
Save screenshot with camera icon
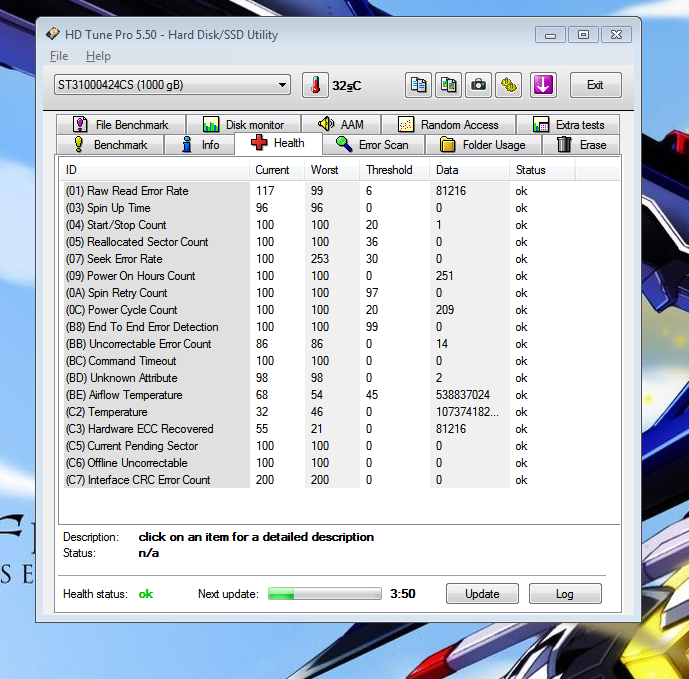coord(479,85)
